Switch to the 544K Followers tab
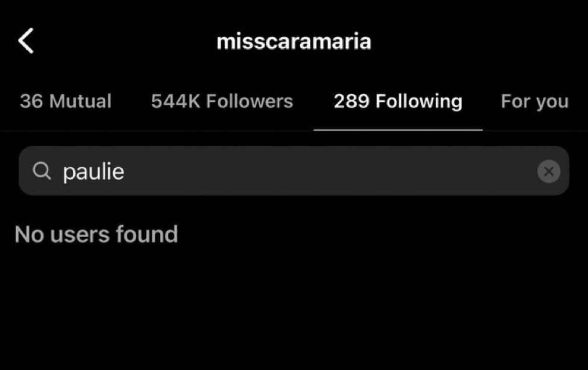588x370 pixels. tap(222, 101)
